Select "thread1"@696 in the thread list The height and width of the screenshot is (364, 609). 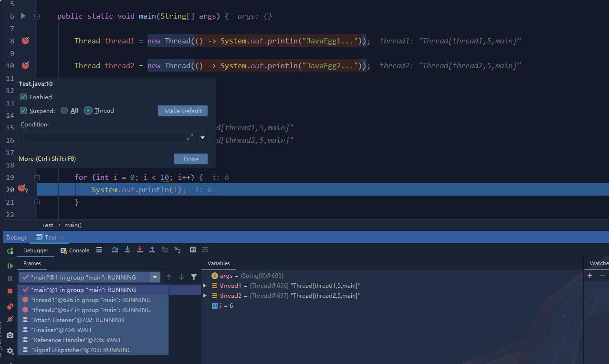[x=93, y=300]
